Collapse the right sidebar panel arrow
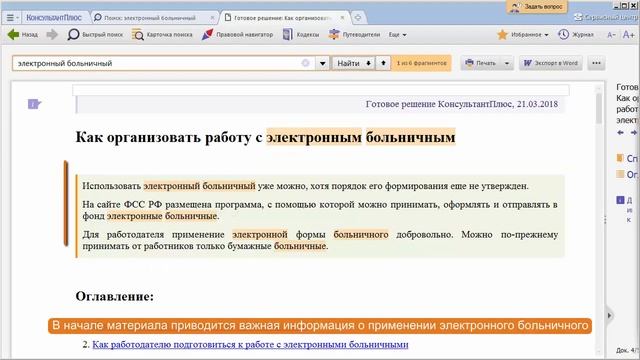 609,315
